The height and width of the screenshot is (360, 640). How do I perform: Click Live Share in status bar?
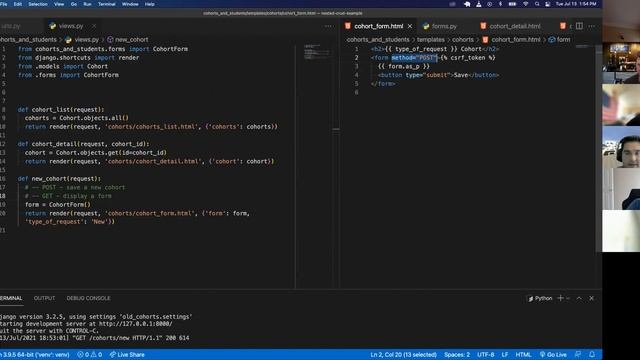127,355
